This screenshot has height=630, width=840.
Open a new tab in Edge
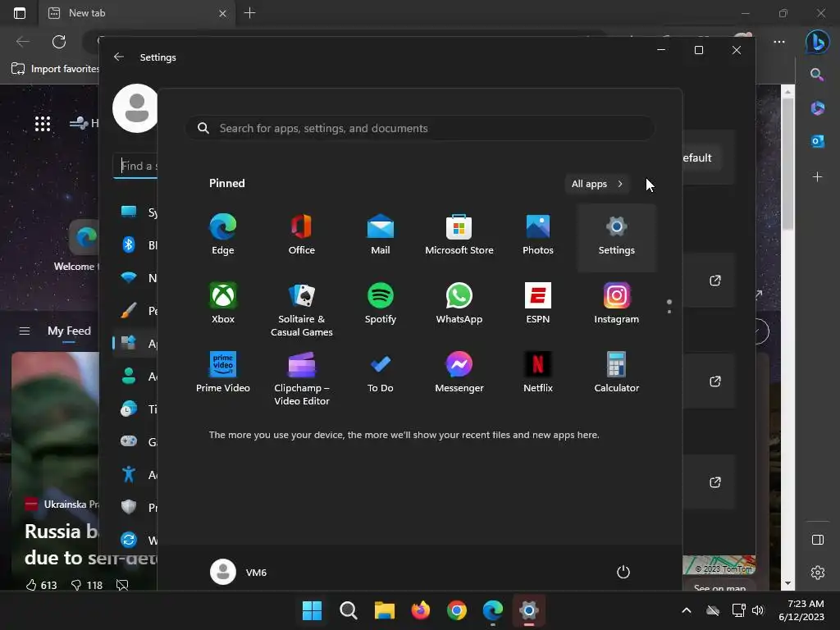point(249,13)
